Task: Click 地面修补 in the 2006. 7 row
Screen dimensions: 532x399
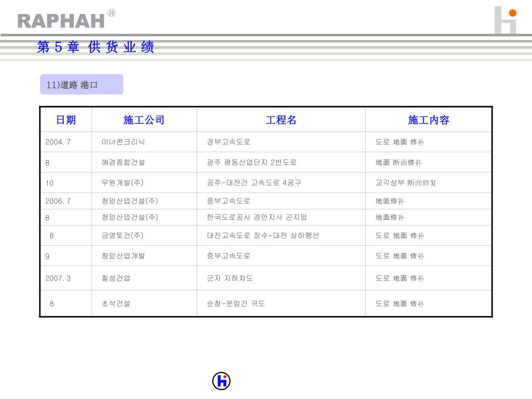Action: click(x=390, y=201)
